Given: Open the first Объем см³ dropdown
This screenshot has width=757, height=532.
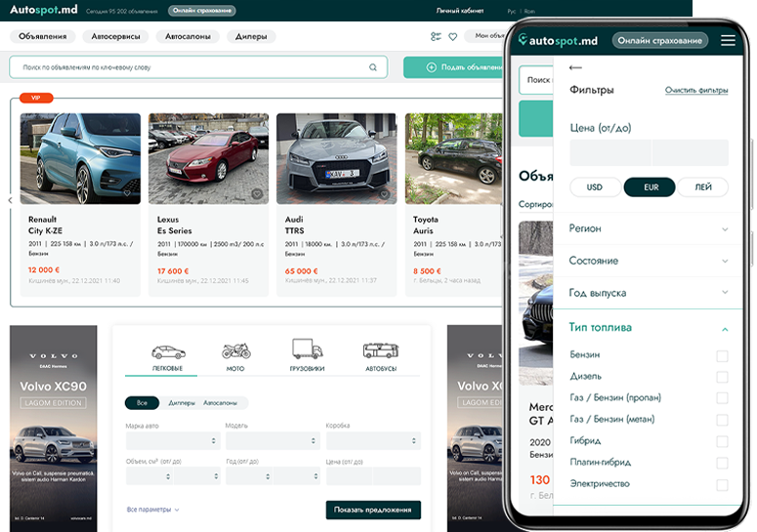Looking at the screenshot, I should click(x=148, y=476).
